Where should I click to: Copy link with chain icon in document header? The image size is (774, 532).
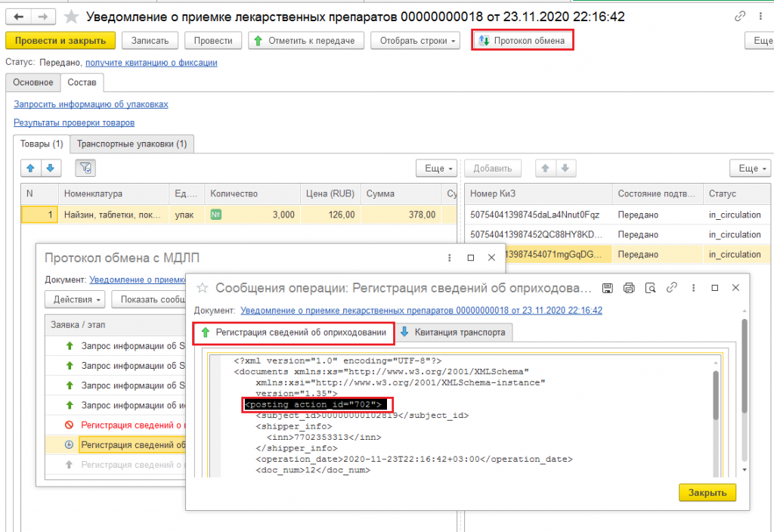[739, 17]
